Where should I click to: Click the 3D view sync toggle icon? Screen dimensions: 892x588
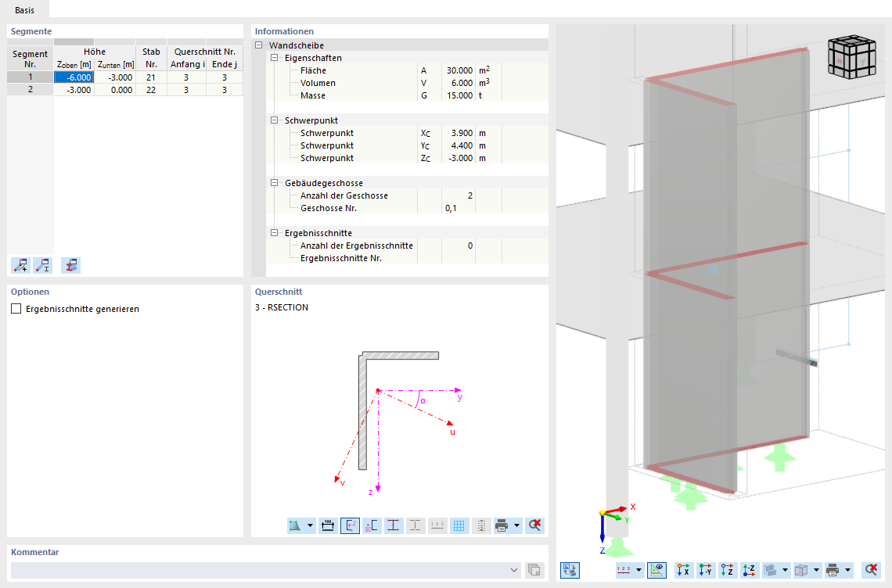(x=570, y=570)
